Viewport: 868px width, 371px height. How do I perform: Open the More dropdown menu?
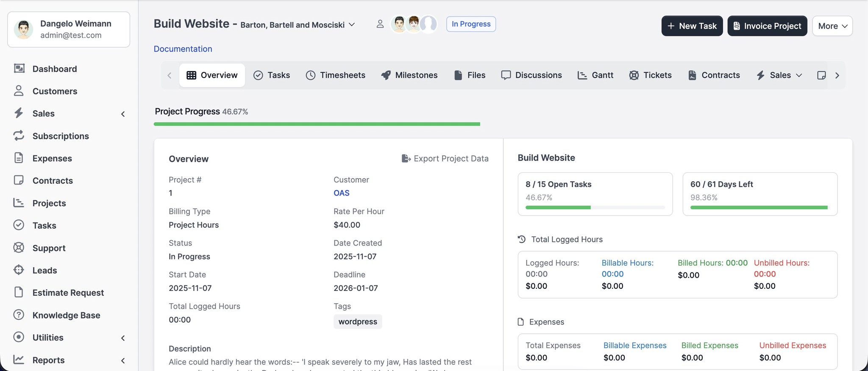click(x=832, y=26)
